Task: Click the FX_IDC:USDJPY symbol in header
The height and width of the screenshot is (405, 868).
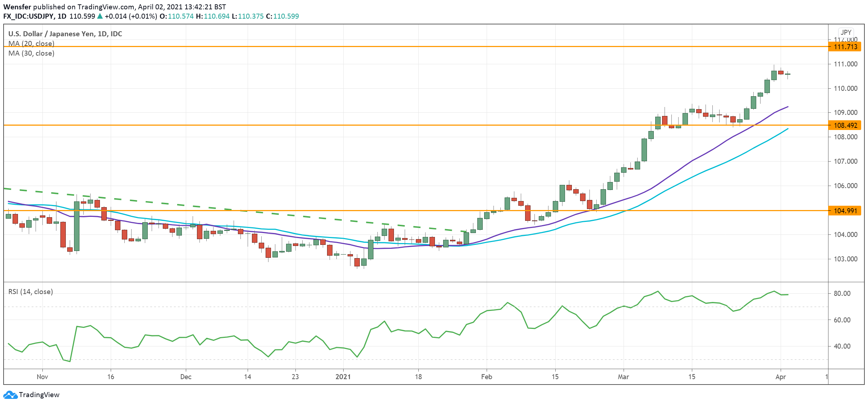Action: pos(29,16)
